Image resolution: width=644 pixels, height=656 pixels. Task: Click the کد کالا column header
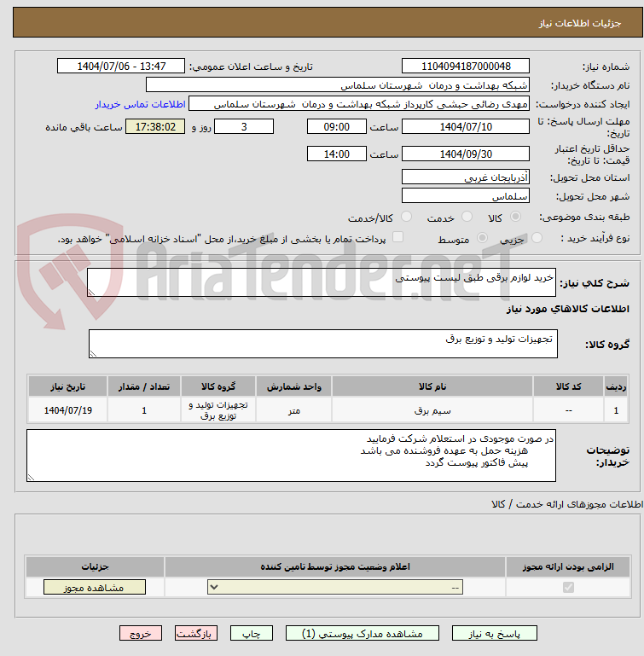[x=568, y=386]
